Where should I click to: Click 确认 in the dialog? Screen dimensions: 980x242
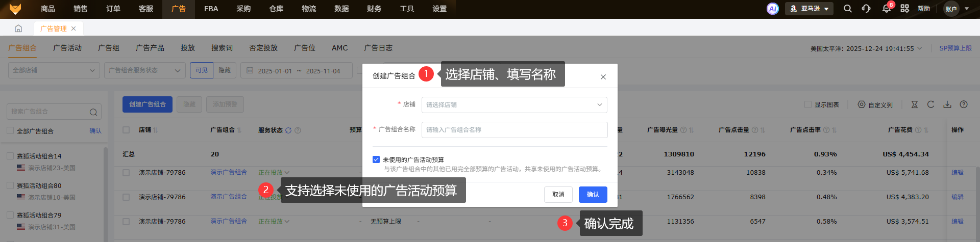[x=593, y=195]
